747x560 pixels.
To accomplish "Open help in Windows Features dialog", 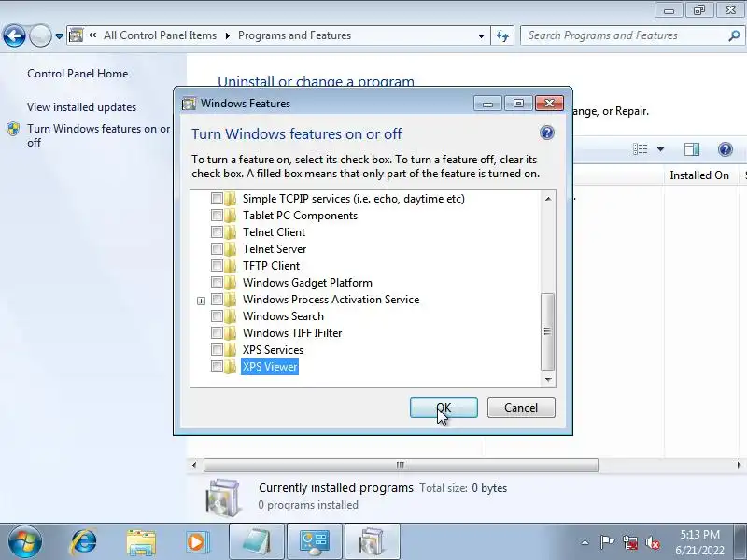I will 547,133.
